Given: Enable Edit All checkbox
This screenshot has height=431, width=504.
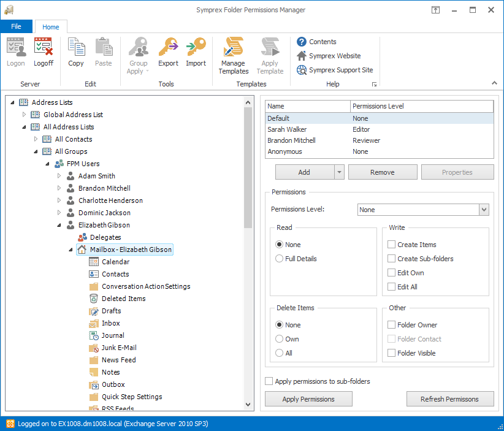Looking at the screenshot, I should pyautogui.click(x=391, y=287).
